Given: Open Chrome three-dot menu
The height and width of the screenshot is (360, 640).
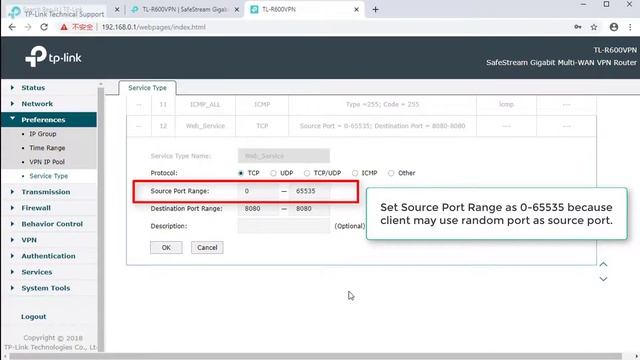Looking at the screenshot, I should coord(630,27).
